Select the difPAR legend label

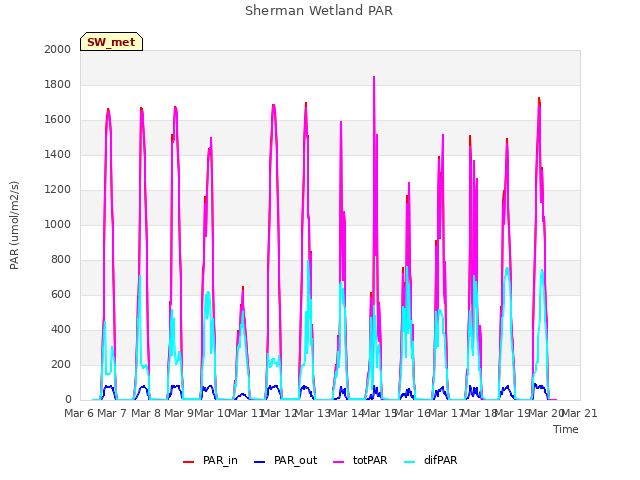pyautogui.click(x=440, y=460)
